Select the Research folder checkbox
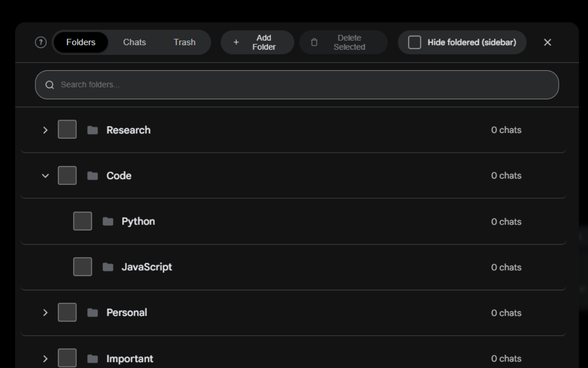 [67, 129]
